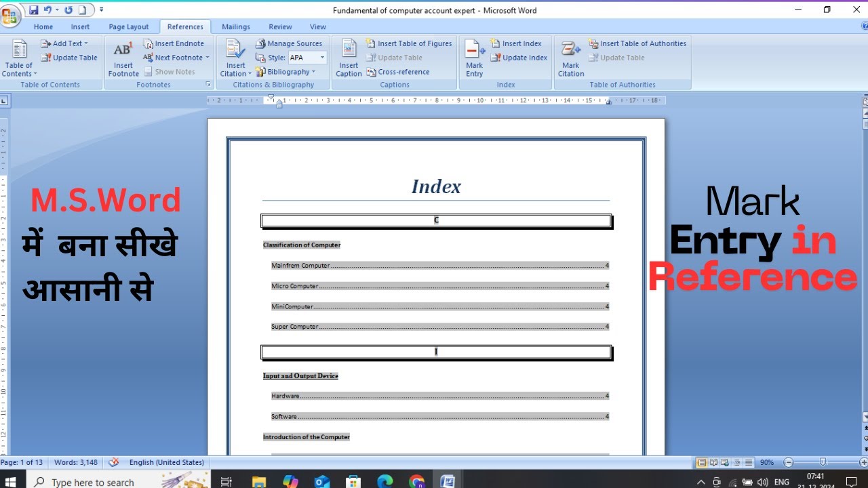Insert a Cross-reference
868x488 pixels.
point(398,72)
